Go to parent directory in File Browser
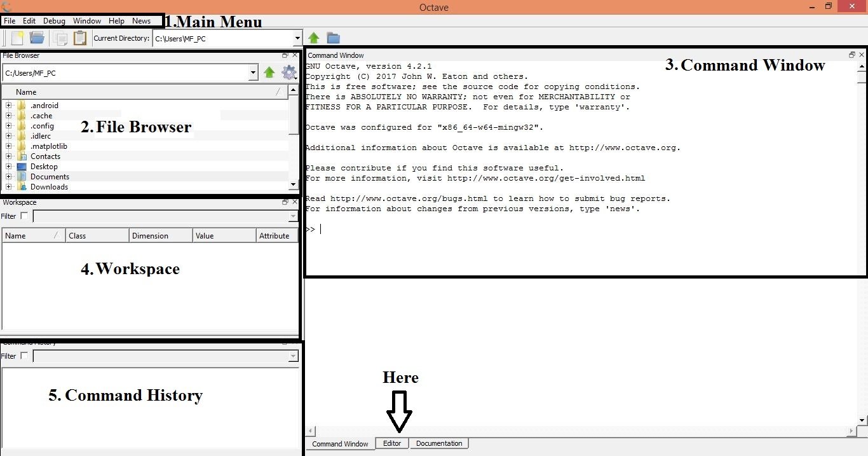Viewport: 868px width, 456px height. (x=269, y=73)
